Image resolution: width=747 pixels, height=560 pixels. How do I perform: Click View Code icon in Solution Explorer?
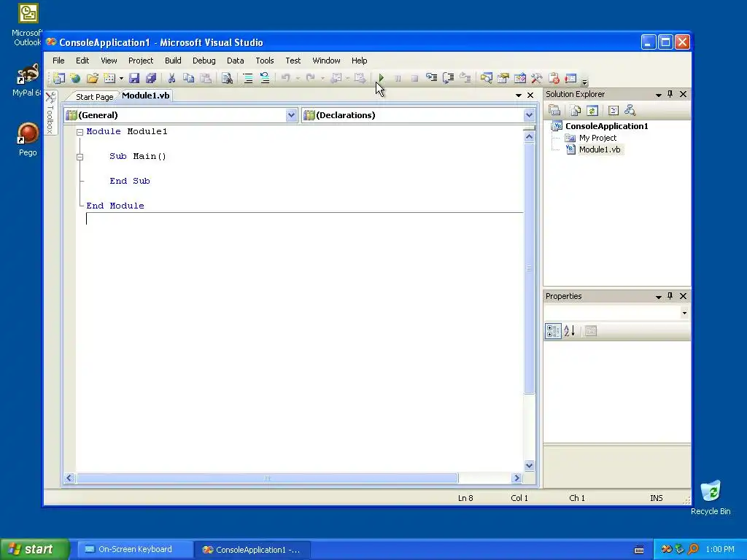(613, 111)
